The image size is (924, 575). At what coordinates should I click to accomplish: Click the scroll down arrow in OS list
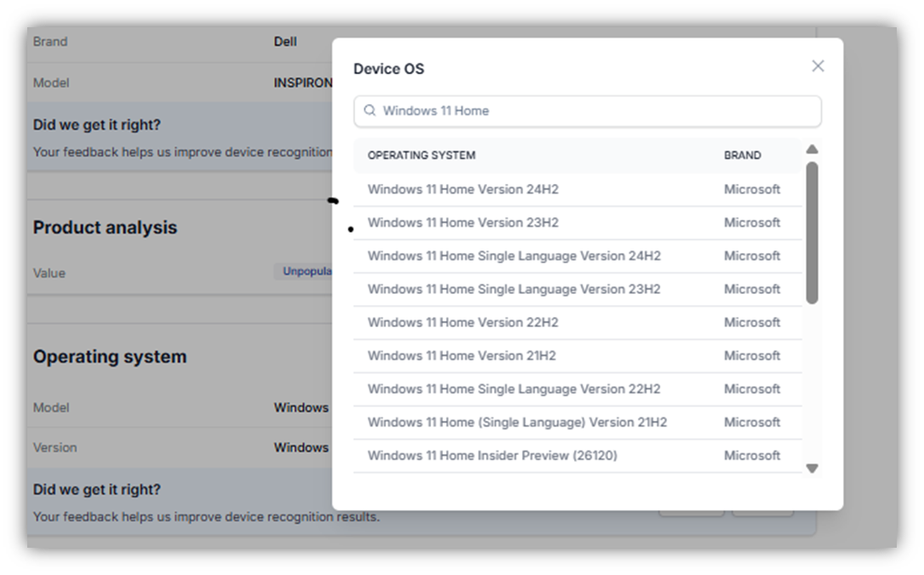coord(812,469)
